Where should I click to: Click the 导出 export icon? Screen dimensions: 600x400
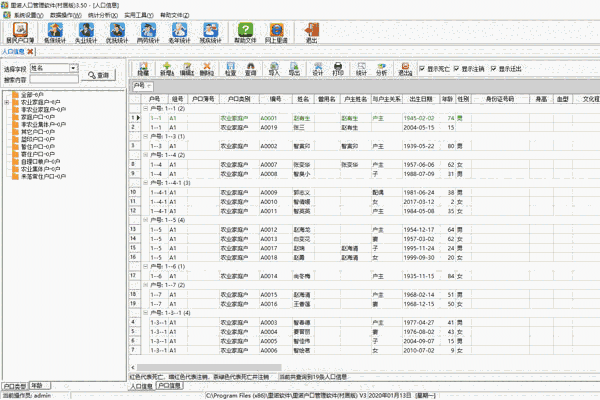pos(293,69)
